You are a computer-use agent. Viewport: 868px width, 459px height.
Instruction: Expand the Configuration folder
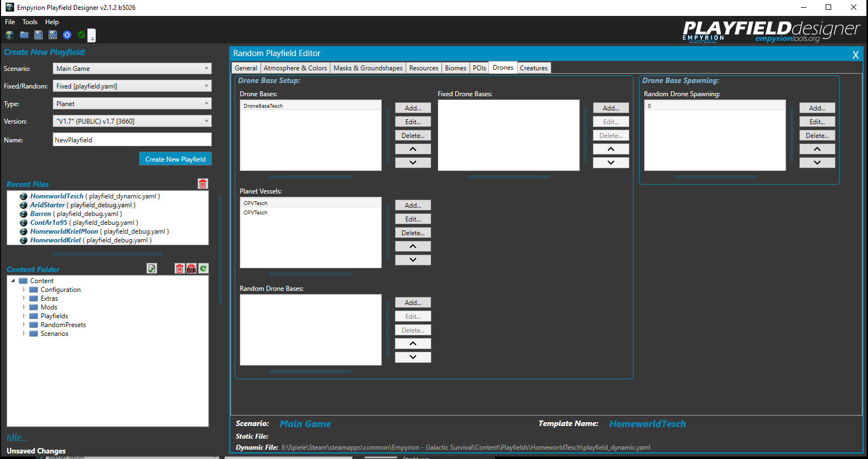pos(24,290)
